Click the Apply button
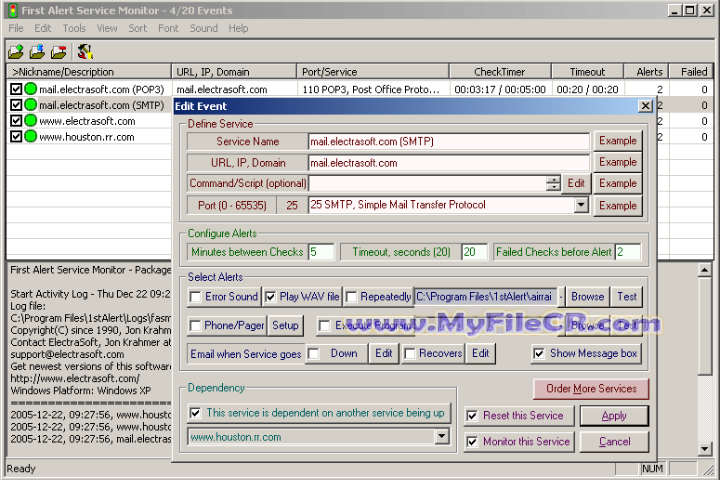720x480 pixels. [614, 416]
